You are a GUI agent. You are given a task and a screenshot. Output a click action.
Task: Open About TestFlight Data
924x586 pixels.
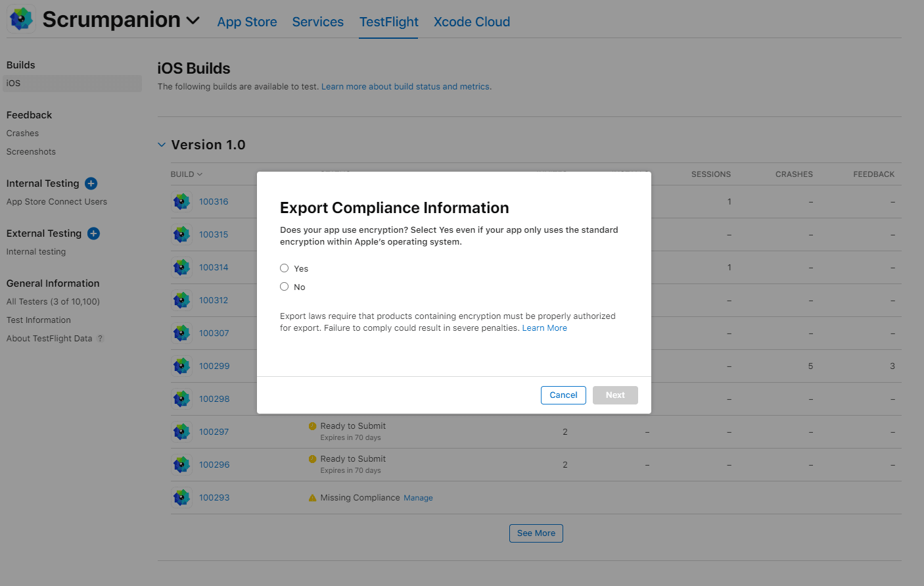[49, 339]
